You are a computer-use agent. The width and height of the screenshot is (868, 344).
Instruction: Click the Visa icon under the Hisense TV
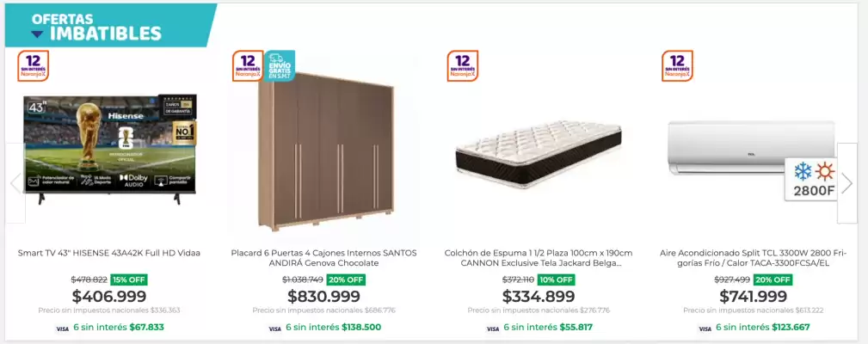(x=62, y=329)
